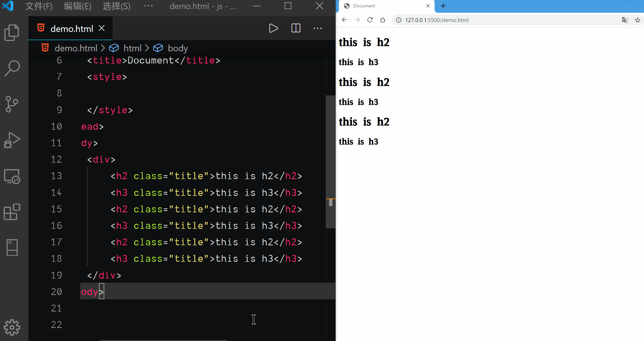Open the Remote Explorer view
The height and width of the screenshot is (341, 644).
12,176
